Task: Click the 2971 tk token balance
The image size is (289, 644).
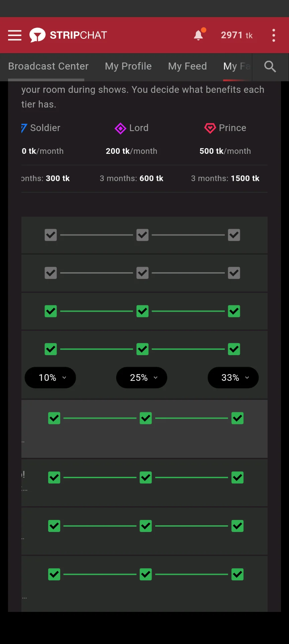Action: point(236,35)
